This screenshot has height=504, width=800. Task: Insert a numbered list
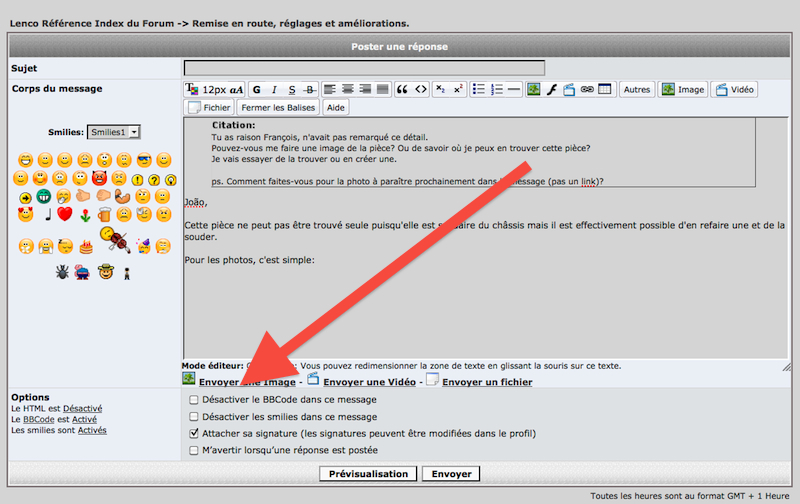click(496, 89)
